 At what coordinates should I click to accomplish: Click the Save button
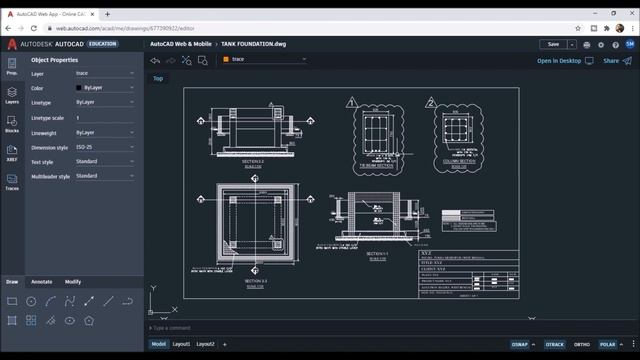click(x=553, y=44)
